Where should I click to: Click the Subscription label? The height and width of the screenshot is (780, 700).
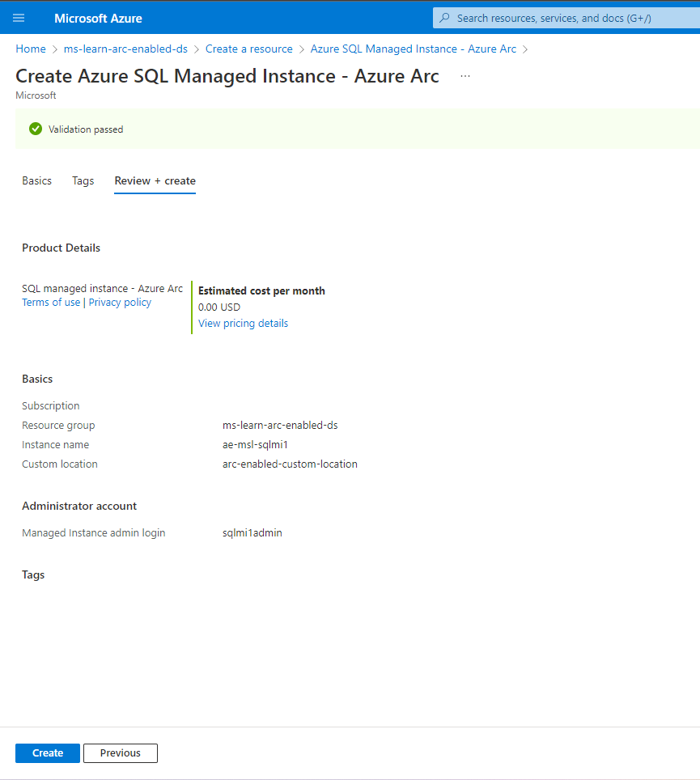click(51, 406)
